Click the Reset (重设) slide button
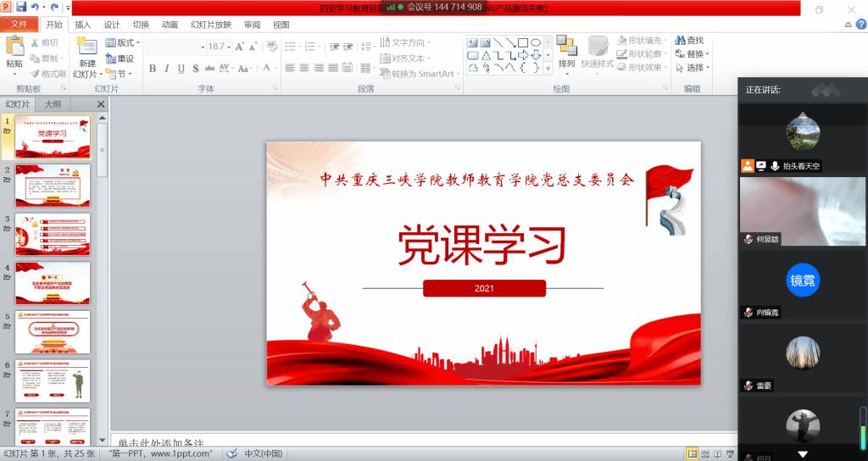This screenshot has width=868, height=461. coord(120,58)
